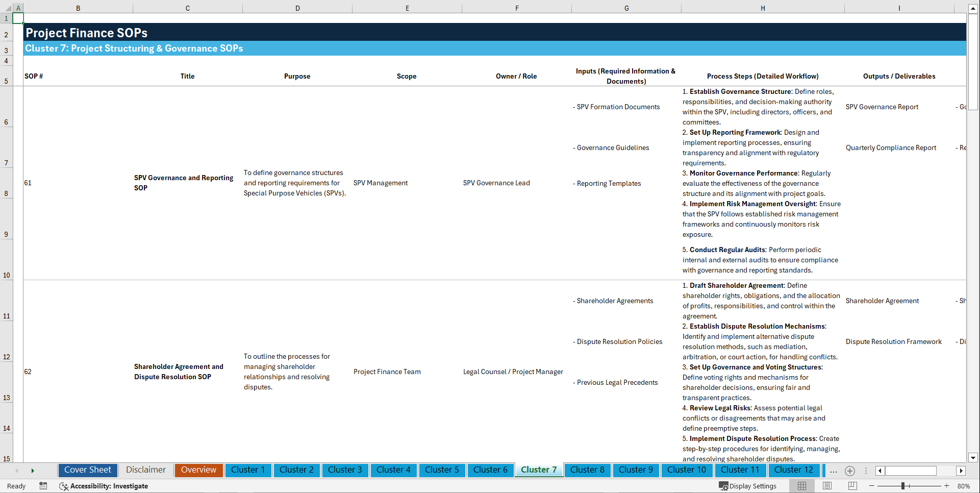
Task: Go to the Overview sheet
Action: (x=198, y=470)
